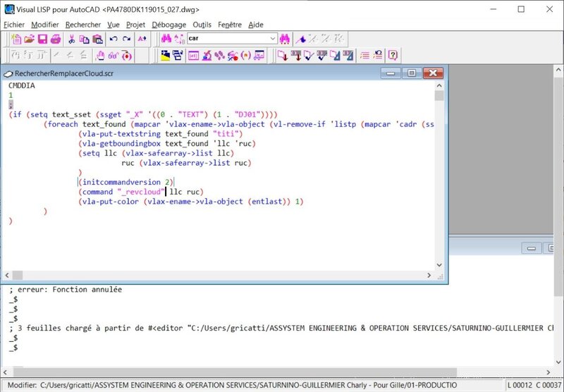The height and width of the screenshot is (392, 564).
Task: Expand the search history dropdown showing 'car'
Action: coord(272,39)
